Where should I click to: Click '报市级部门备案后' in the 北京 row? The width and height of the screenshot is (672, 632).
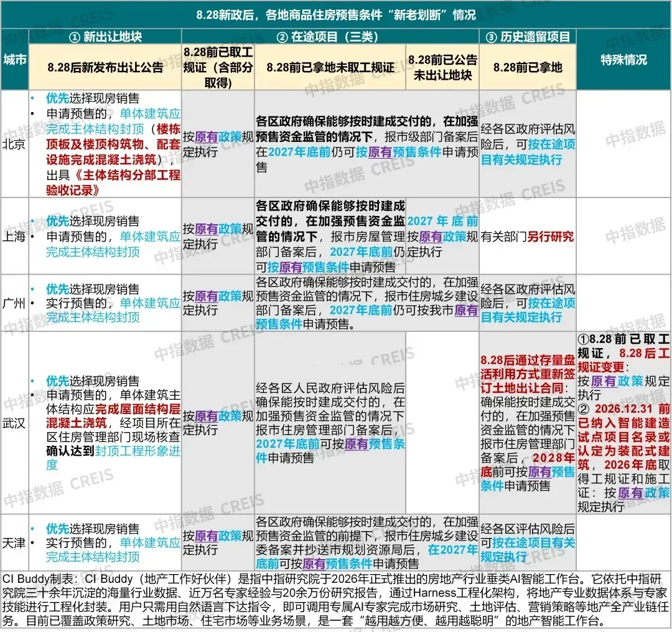[x=431, y=137]
